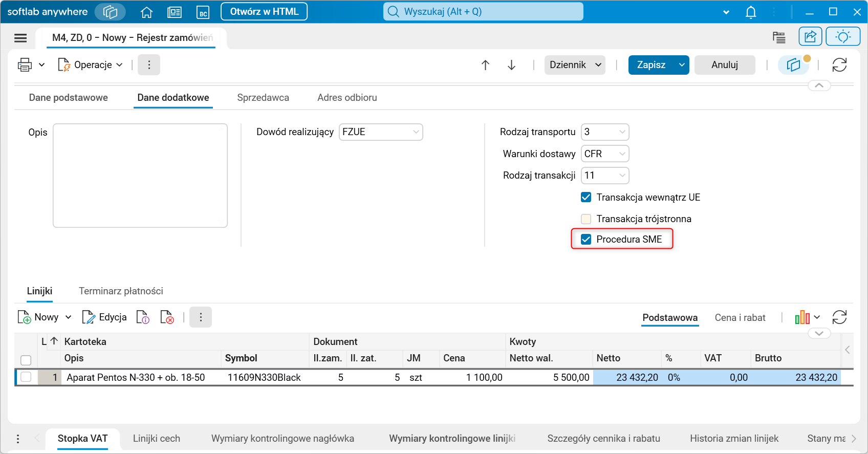Open Szczegóły cennika i rabatu tab
868x454 pixels.
click(x=603, y=439)
